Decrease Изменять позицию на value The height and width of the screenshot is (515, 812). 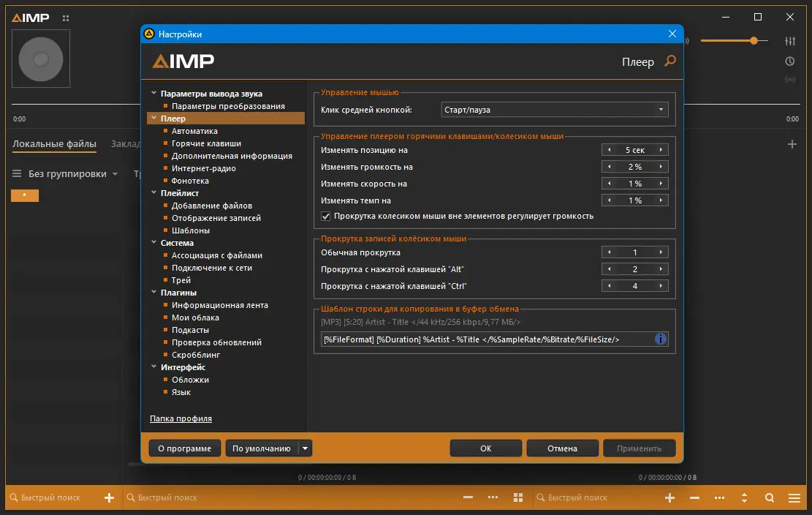(x=609, y=150)
